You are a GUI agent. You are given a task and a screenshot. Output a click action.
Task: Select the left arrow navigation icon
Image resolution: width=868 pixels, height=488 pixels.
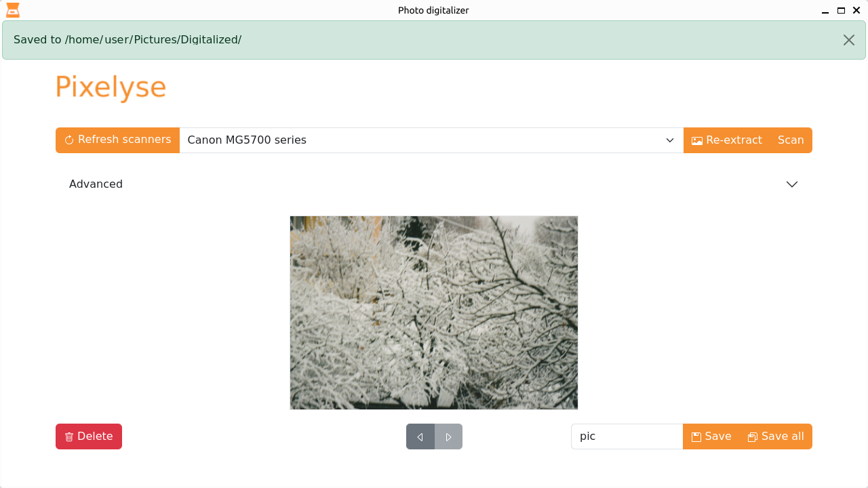420,436
